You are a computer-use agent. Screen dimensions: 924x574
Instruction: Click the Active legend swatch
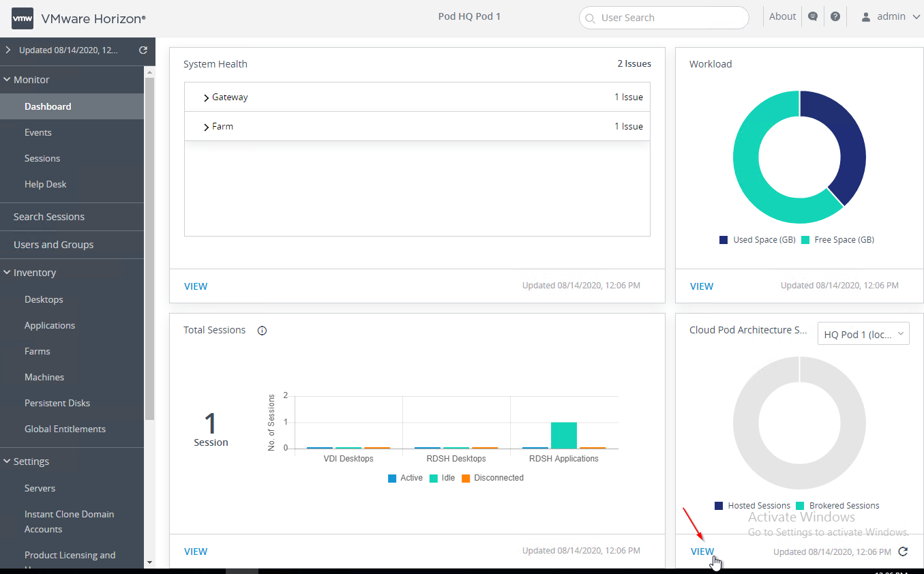coord(392,479)
